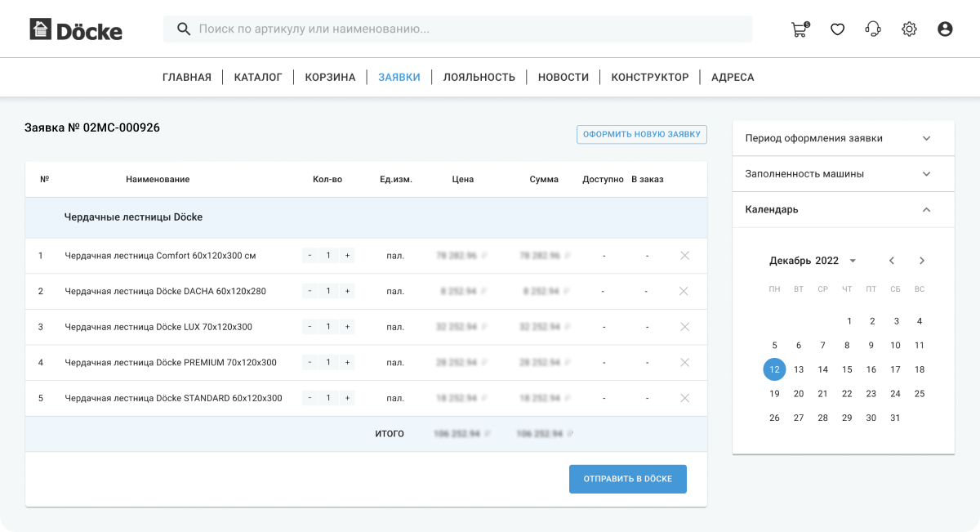Open the user account profile icon
The height and width of the screenshot is (532, 980).
pos(945,29)
